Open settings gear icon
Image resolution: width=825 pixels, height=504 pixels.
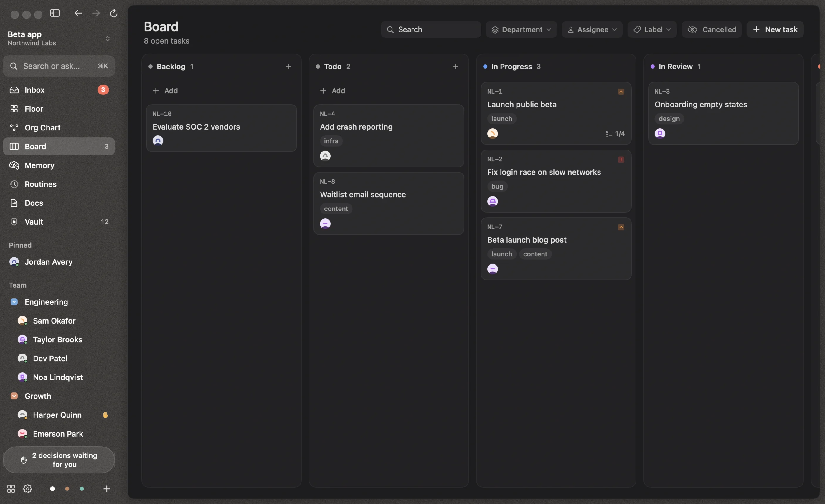[28, 489]
